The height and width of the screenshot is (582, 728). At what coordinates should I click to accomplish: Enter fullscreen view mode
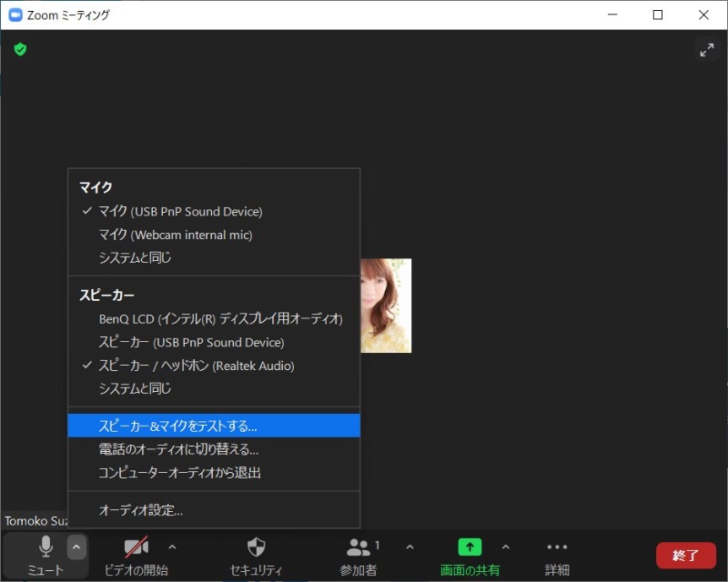tap(707, 49)
